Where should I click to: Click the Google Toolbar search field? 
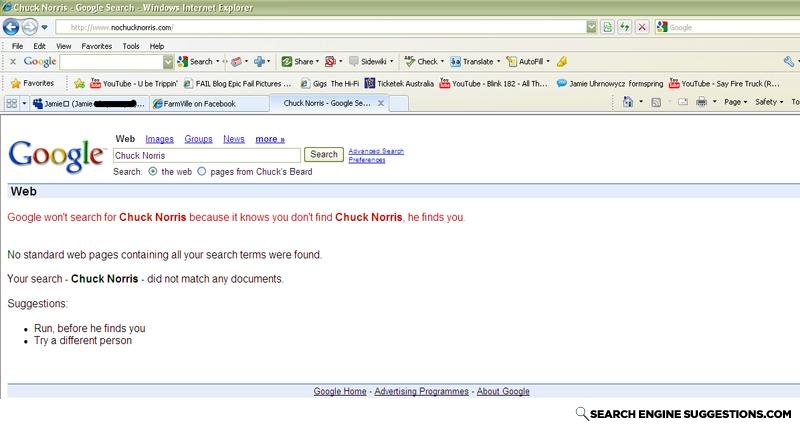[111, 62]
